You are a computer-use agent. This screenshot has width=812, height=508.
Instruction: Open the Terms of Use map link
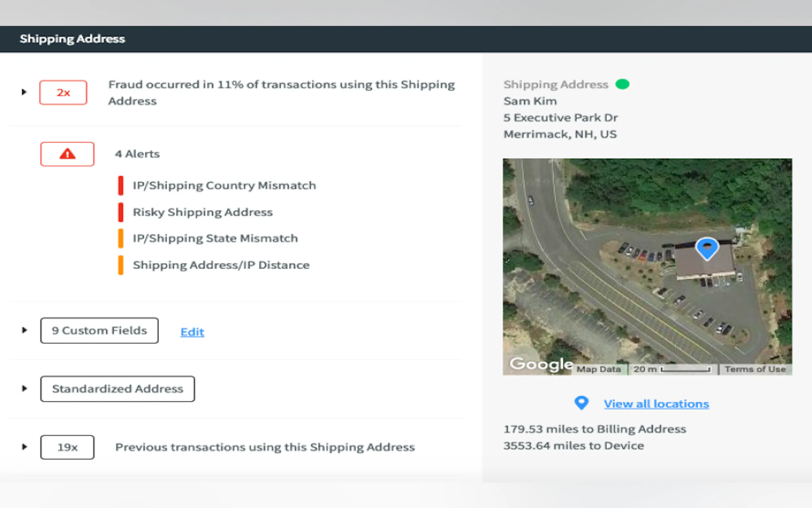click(755, 369)
